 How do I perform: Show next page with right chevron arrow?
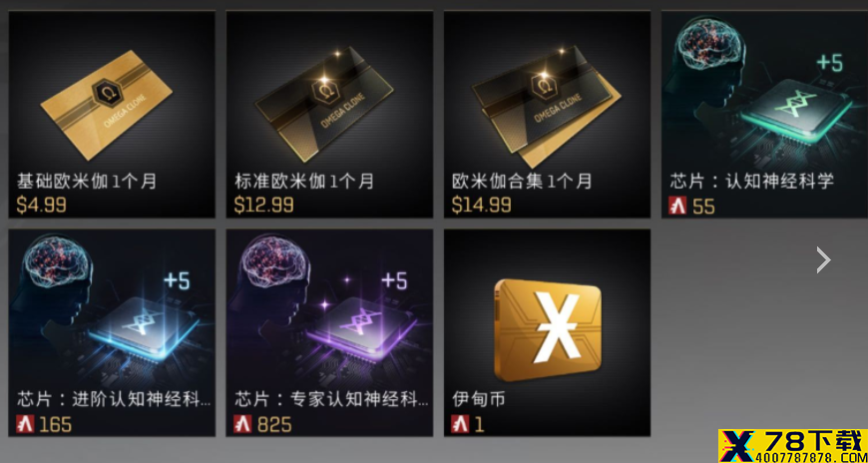pyautogui.click(x=823, y=259)
